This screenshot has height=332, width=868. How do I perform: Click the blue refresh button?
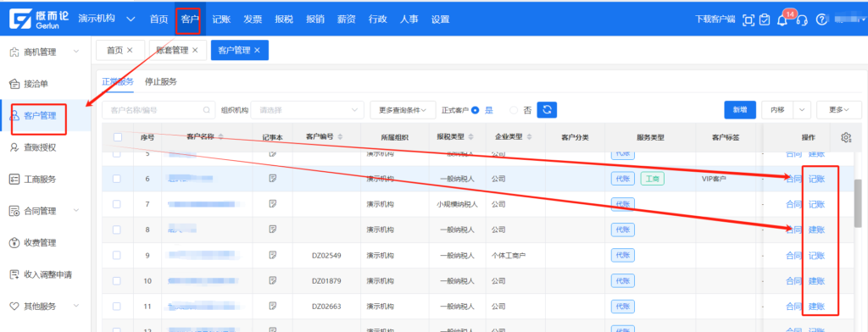(x=547, y=109)
